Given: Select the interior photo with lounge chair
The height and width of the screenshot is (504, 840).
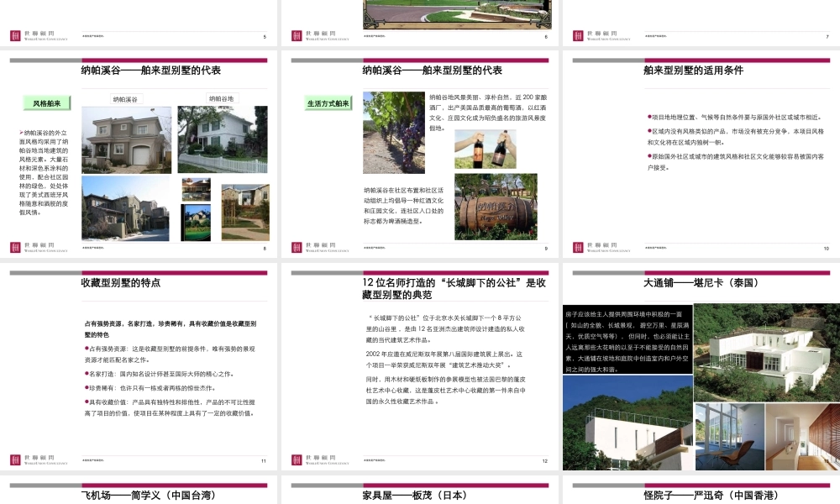Looking at the screenshot, I should 729,437.
